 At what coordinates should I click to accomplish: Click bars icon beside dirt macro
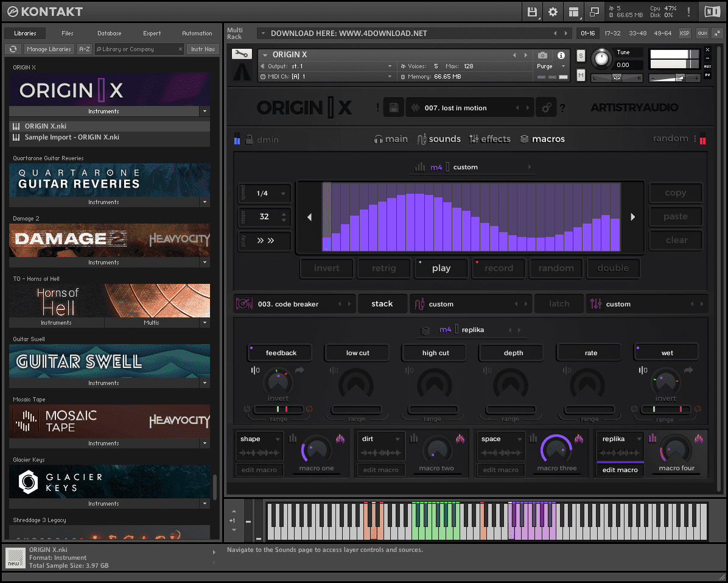(414, 438)
